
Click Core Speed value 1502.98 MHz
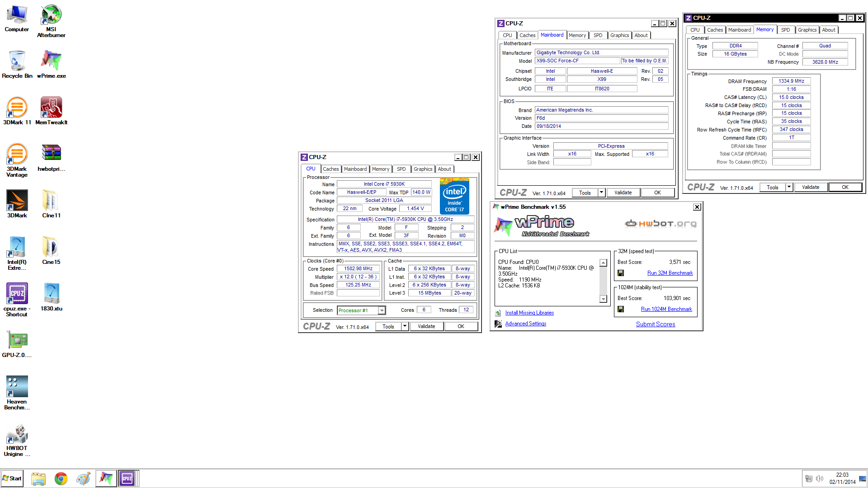coord(358,268)
